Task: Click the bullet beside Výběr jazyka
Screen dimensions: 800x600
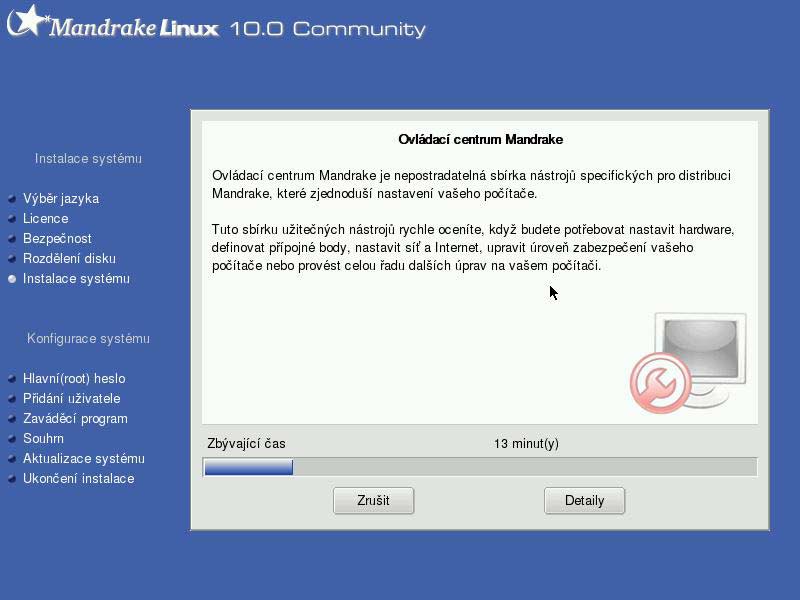Action: pos(12,198)
